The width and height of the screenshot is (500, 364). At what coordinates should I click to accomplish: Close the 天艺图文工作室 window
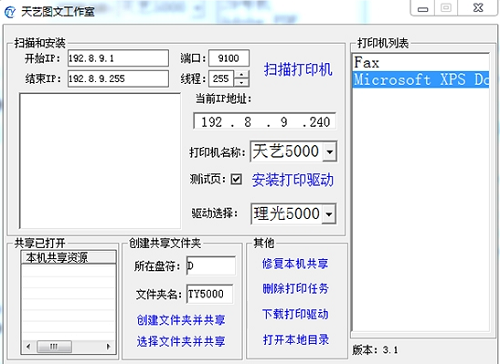tap(478, 8)
